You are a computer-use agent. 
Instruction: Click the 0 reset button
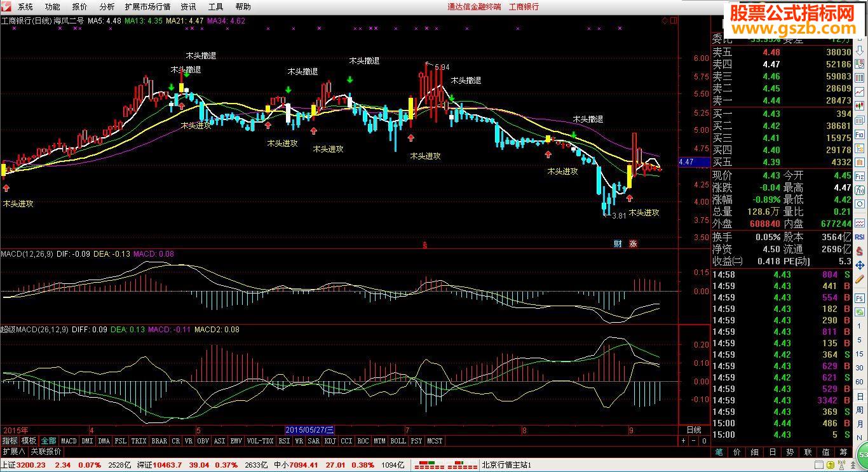(x=703, y=441)
